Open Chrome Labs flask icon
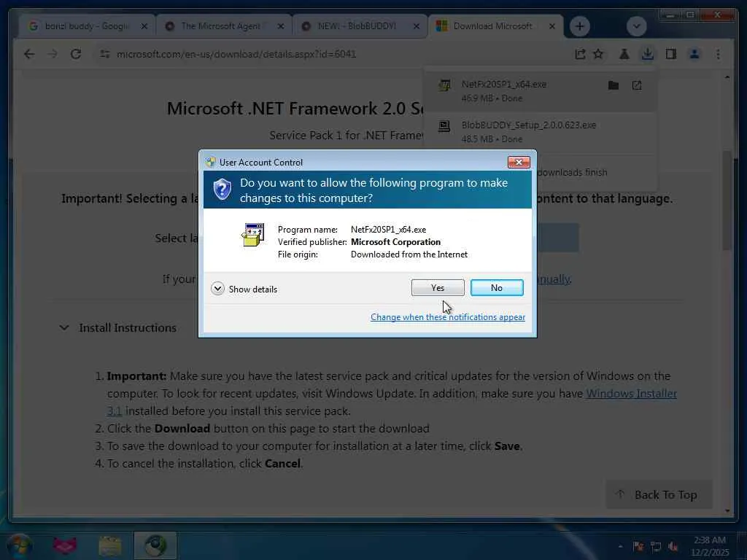This screenshot has height=560, width=747. [x=624, y=54]
